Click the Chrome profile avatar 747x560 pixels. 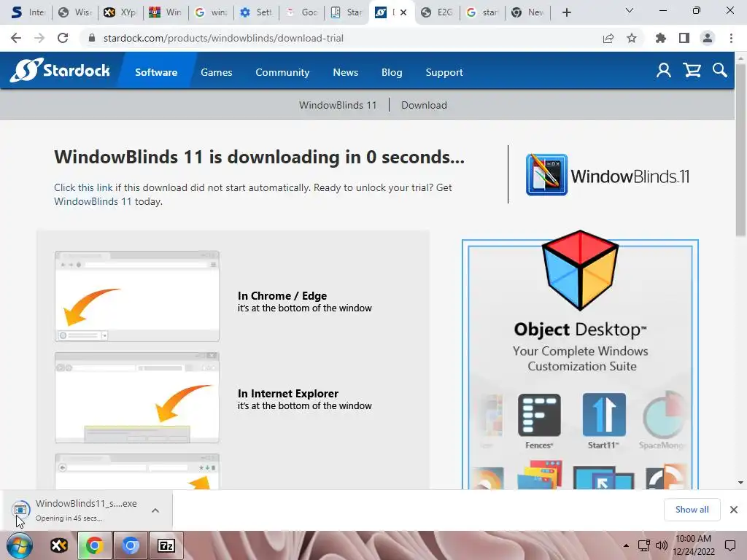point(708,38)
